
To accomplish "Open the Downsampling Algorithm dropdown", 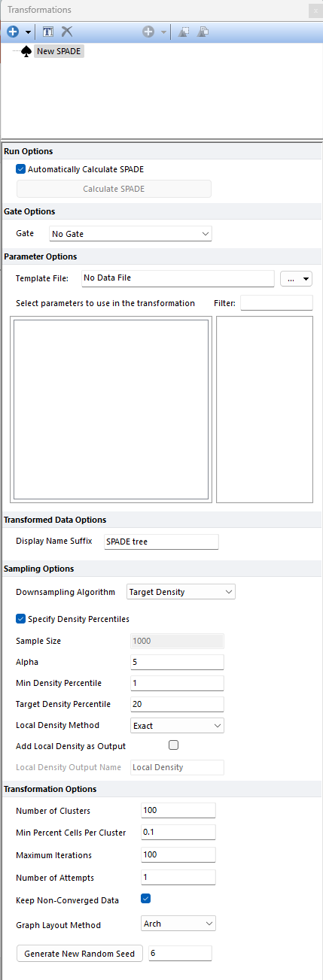I will (181, 592).
